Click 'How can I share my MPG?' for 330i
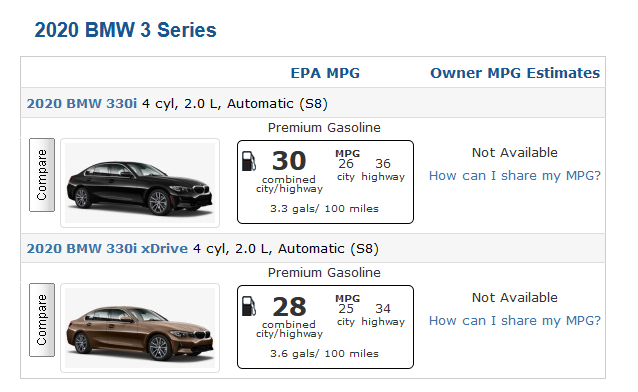 (x=515, y=175)
